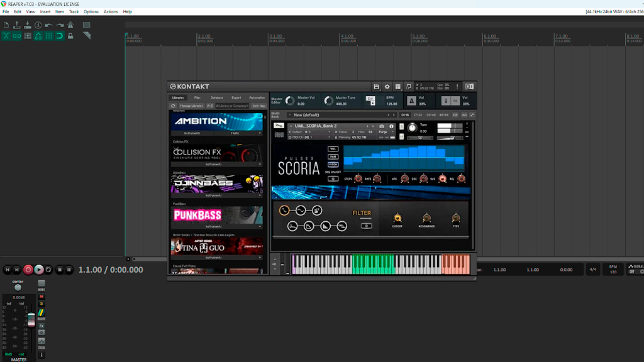The width and height of the screenshot is (644, 362).
Task: Expand Tina Guo Instruments dropdown arrow
Action: click(260, 258)
